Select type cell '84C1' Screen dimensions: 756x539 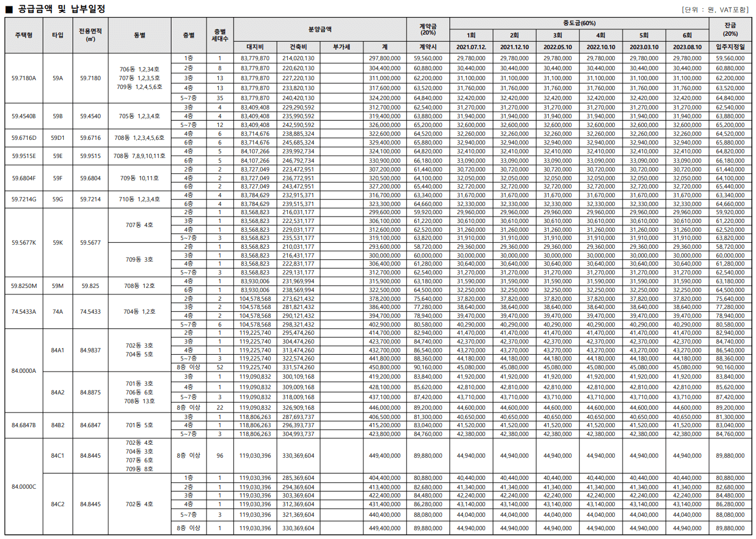click(x=57, y=455)
